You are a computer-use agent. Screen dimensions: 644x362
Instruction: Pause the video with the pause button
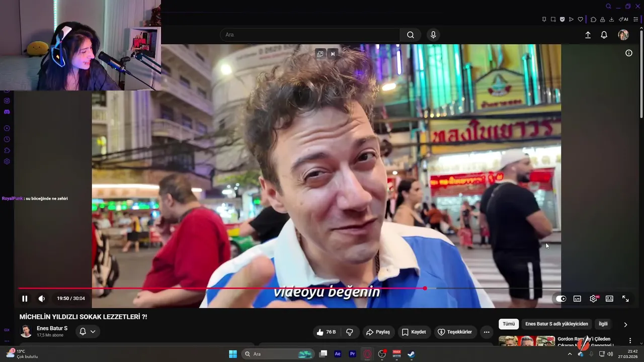point(25,299)
